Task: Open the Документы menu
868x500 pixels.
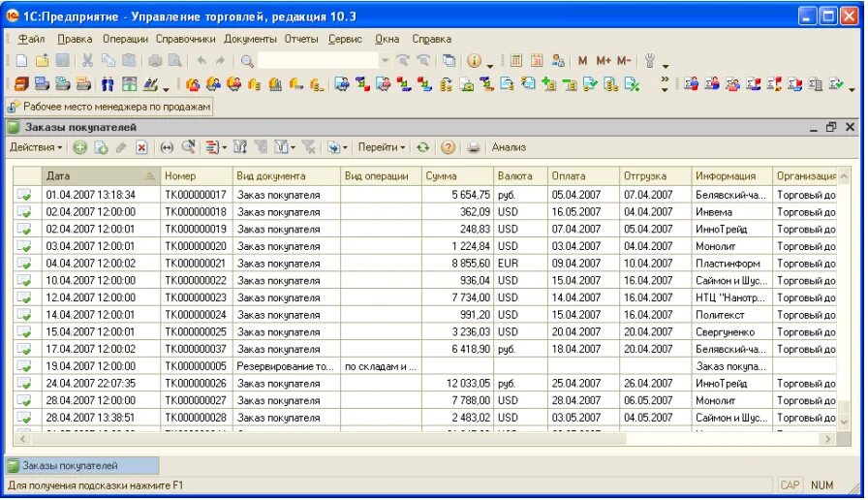Action: click(x=250, y=39)
